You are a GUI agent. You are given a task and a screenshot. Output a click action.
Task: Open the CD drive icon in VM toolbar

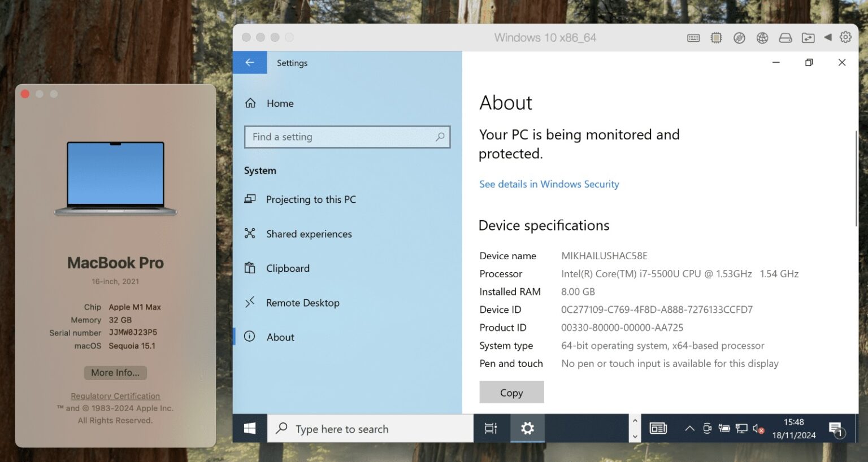pyautogui.click(x=739, y=37)
